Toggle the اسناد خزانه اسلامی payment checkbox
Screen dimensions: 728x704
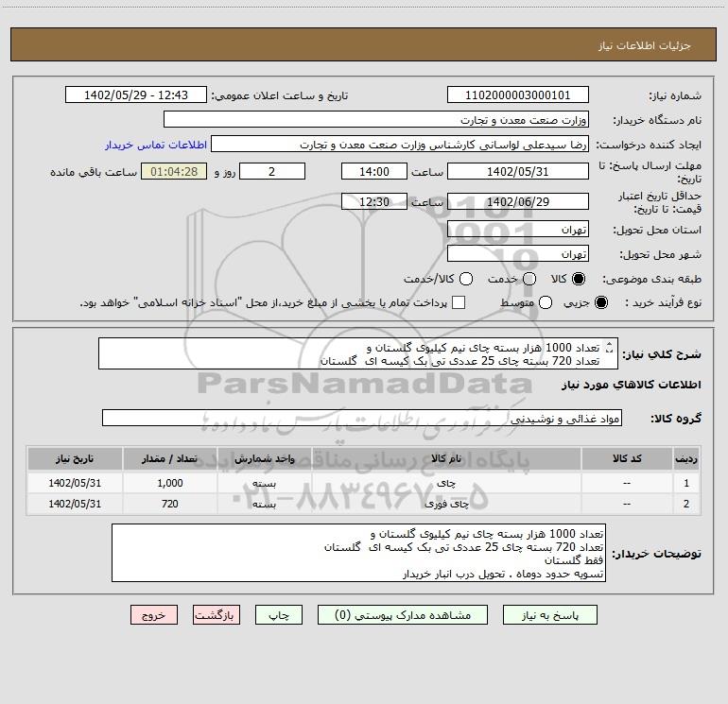point(459,302)
